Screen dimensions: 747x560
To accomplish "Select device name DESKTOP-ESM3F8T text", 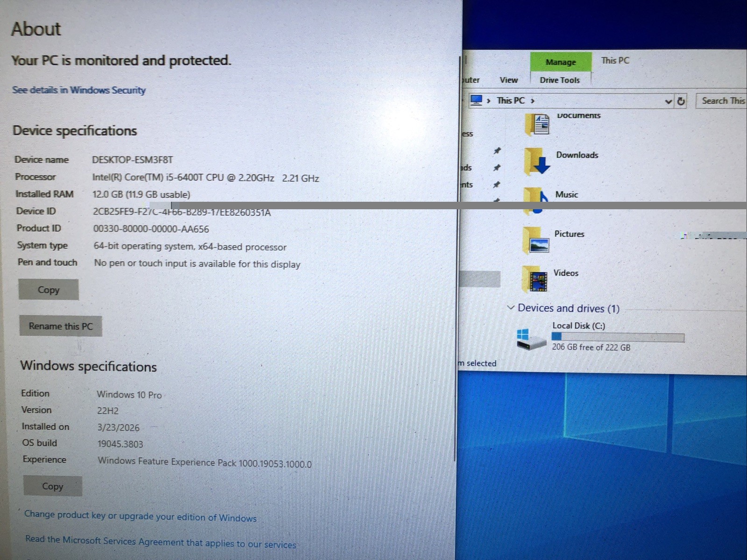I will 132,160.
